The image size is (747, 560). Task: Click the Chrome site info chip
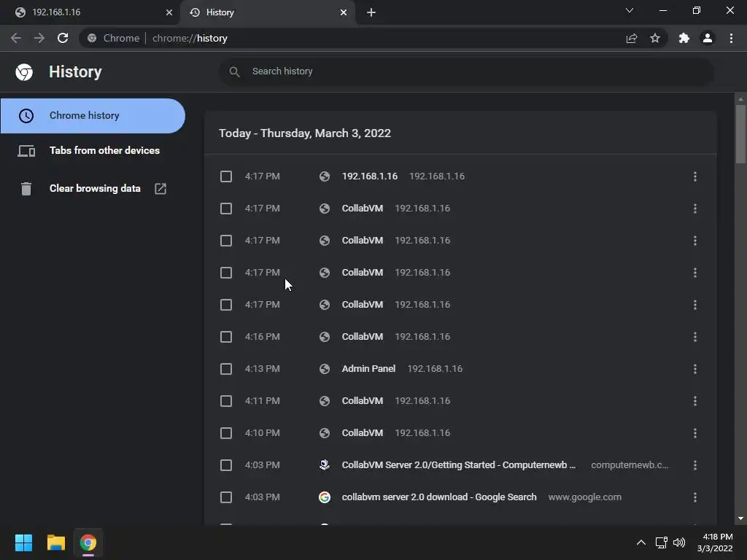click(113, 38)
